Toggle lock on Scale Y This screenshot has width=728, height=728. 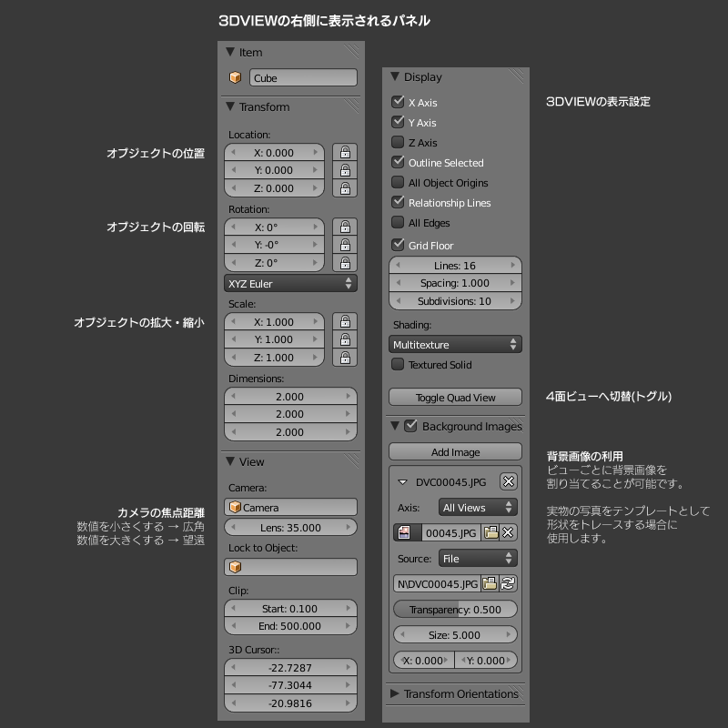pos(344,339)
